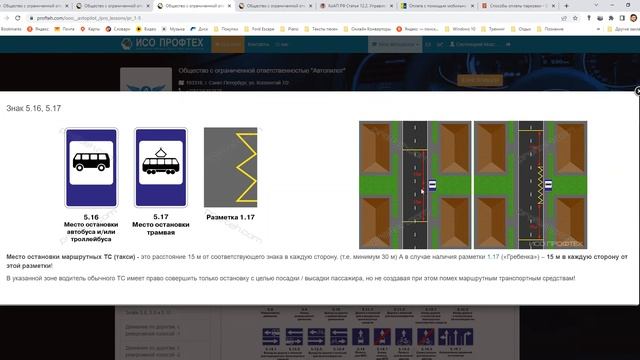Click the orange button in the page banner
Image resolution: width=640 pixels, height=360 pixels.
coord(480,80)
